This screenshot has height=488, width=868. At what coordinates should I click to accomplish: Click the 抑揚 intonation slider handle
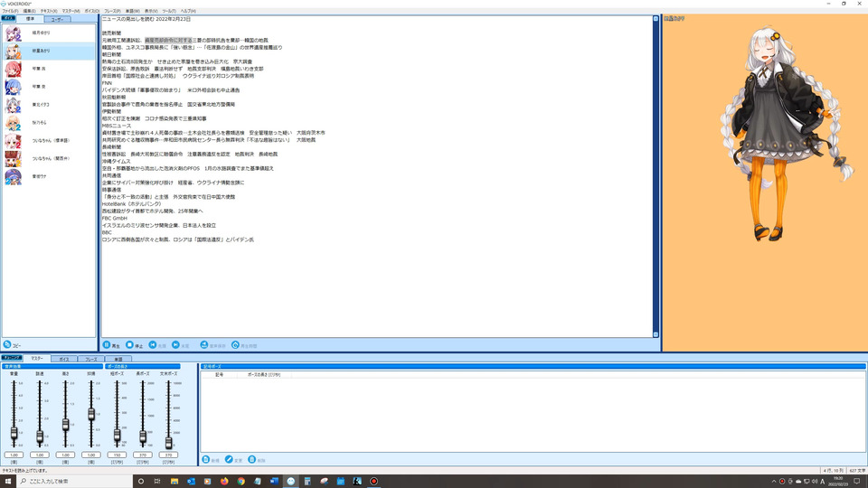tap(91, 414)
